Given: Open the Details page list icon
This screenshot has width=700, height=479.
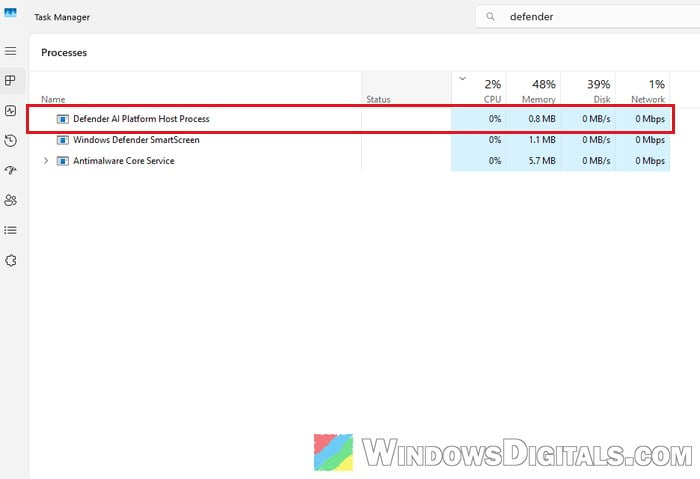Looking at the screenshot, I should [x=11, y=230].
